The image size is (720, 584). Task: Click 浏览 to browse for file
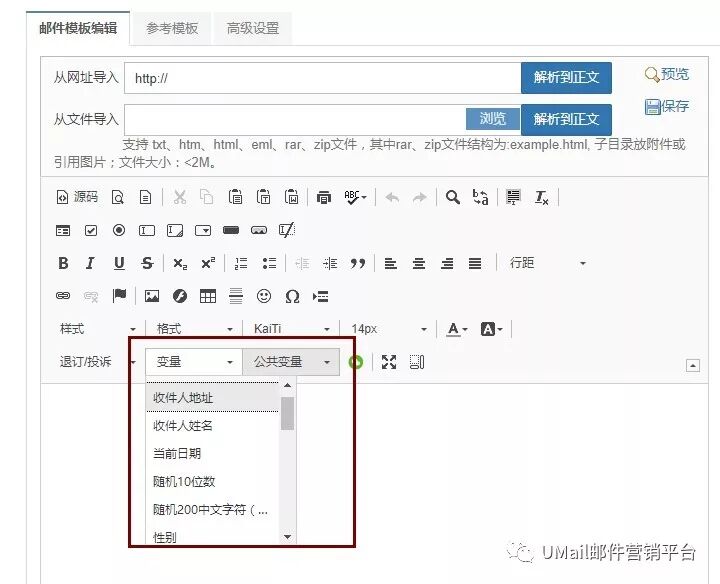coord(493,119)
